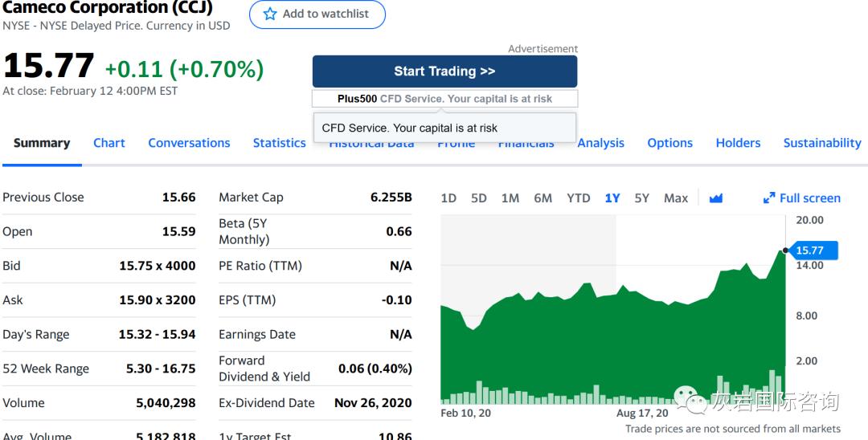This screenshot has height=440, width=868.
Task: Select the 1D chart range
Action: [448, 198]
